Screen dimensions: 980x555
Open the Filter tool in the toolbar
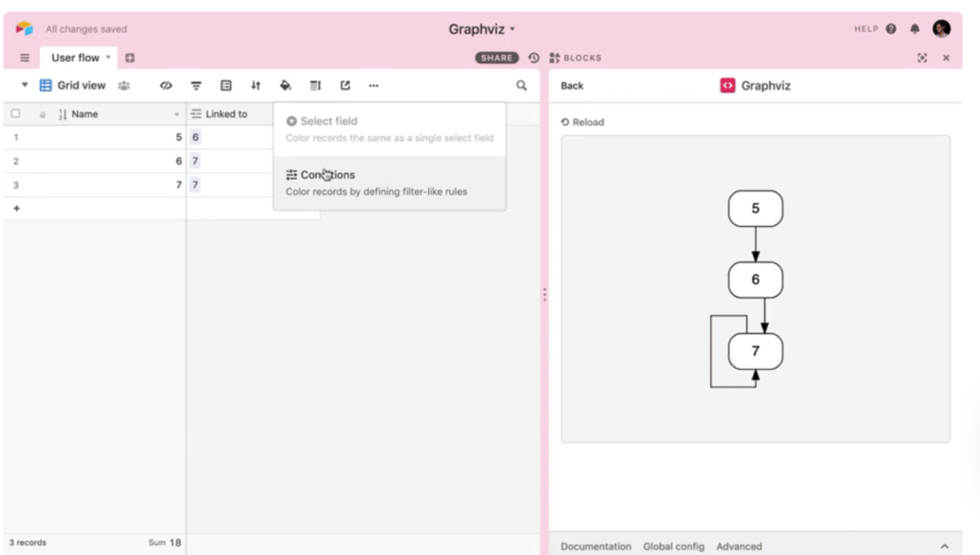(195, 85)
